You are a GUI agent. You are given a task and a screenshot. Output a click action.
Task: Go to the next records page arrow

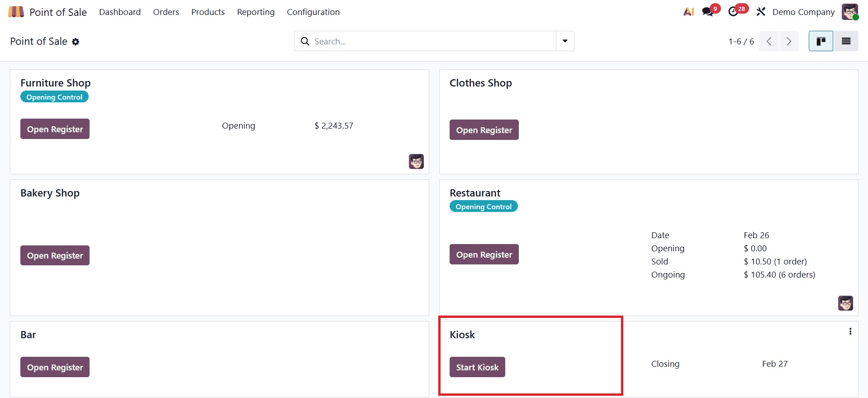pos(789,41)
